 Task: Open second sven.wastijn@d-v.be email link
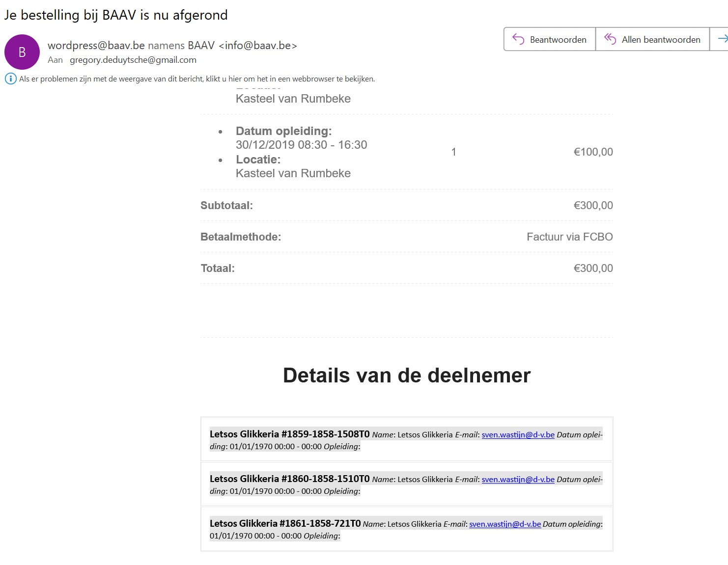coord(518,479)
